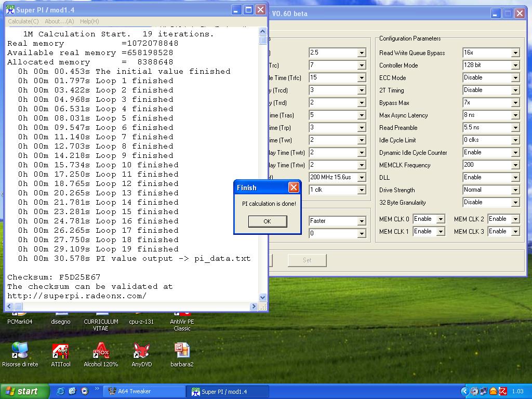Open the Calculate(C) menu

23,21
